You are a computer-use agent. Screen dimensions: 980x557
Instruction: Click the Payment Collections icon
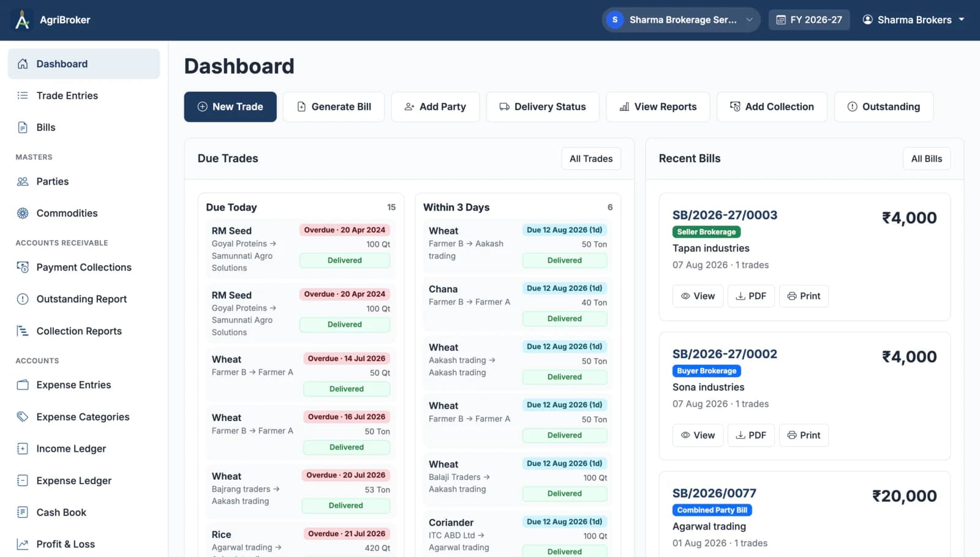pyautogui.click(x=23, y=267)
